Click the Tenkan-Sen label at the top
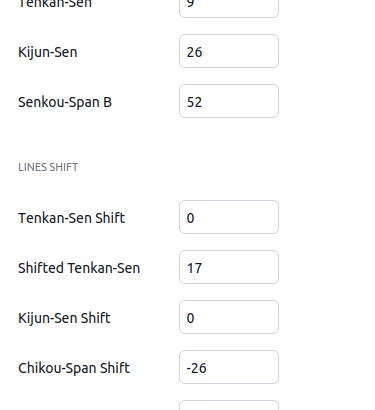The width and height of the screenshot is (375, 410). [x=55, y=4]
